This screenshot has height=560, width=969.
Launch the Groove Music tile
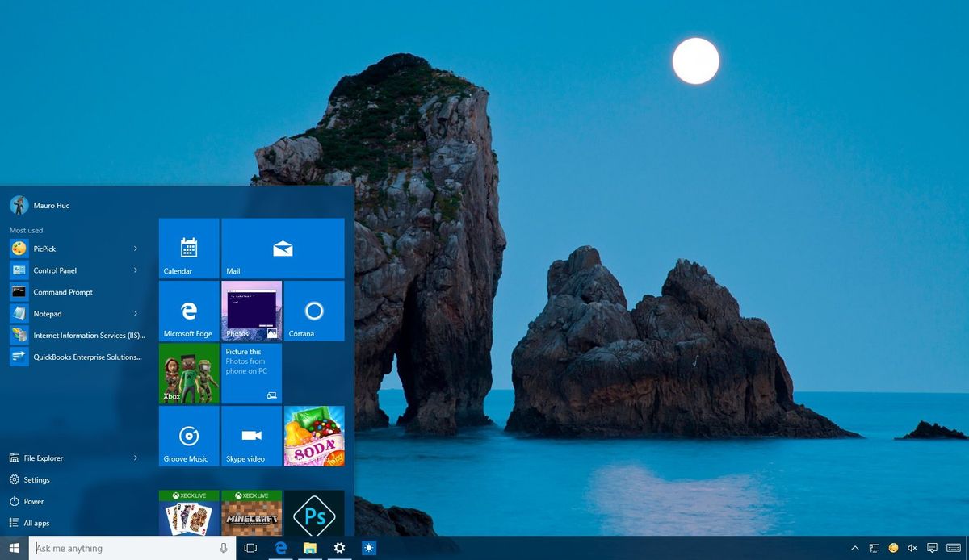click(x=188, y=436)
